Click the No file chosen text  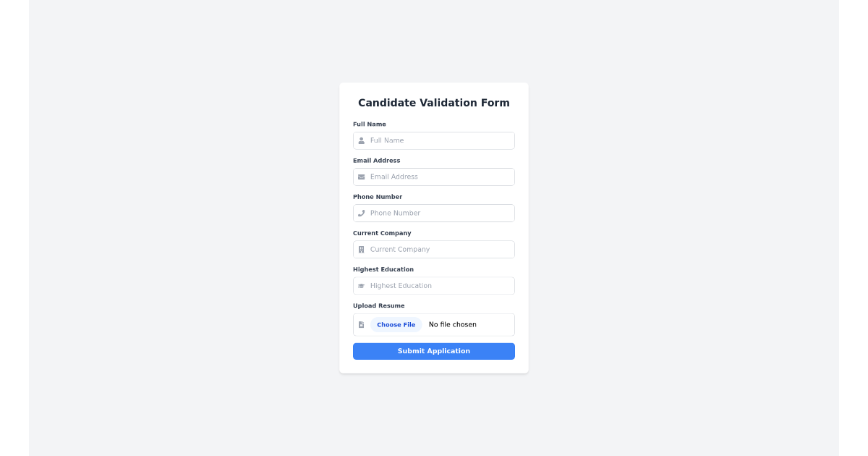tap(452, 324)
